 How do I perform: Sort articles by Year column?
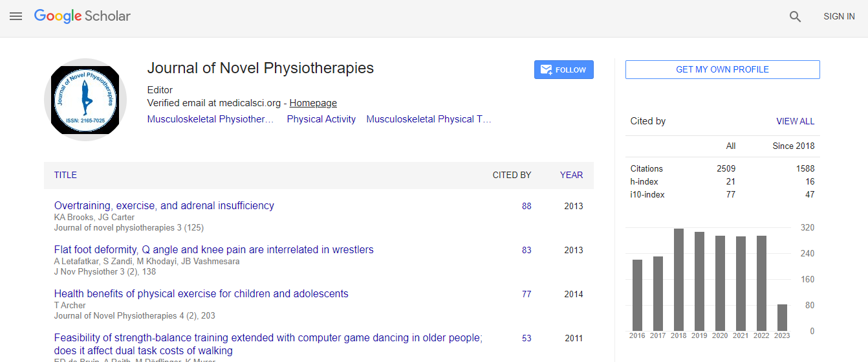tap(571, 175)
